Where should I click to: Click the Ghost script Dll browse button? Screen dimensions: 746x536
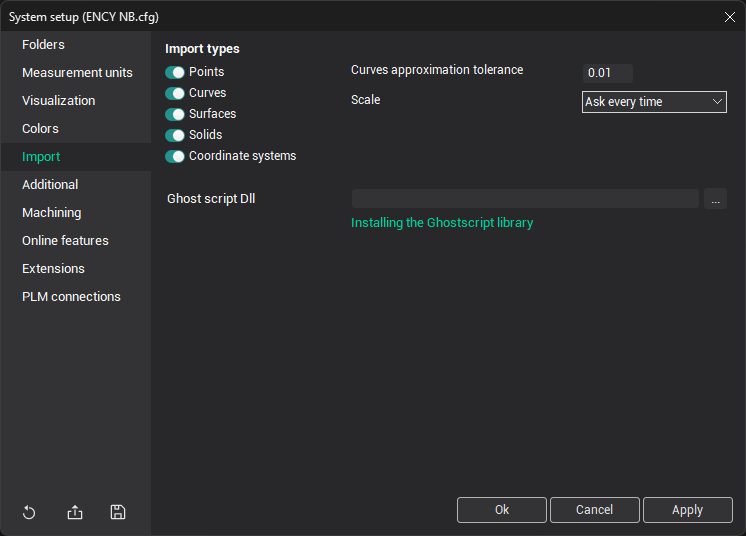click(x=715, y=199)
